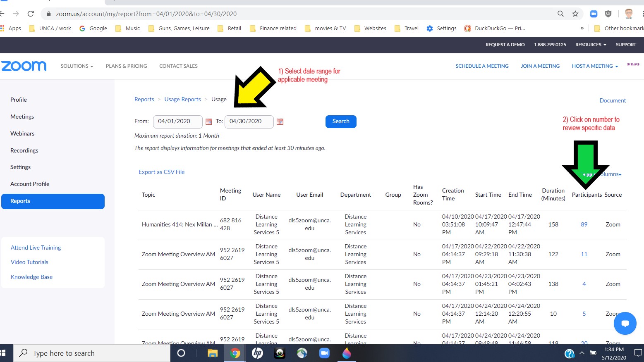Select Recordings in the left sidebar
The width and height of the screenshot is (644, 362).
(x=24, y=150)
